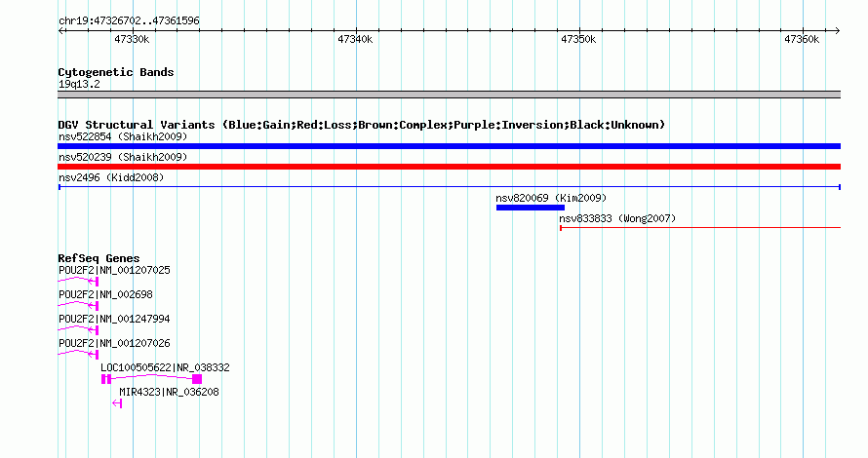Select the nsv2496 thin blue variant line

449,187
